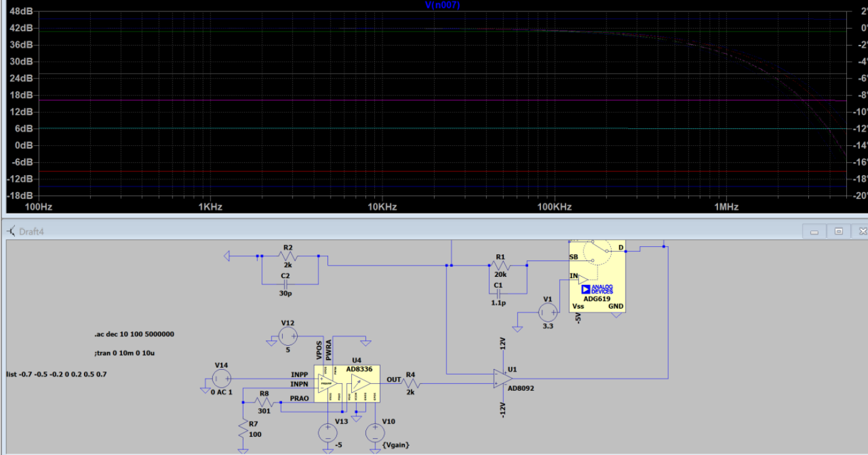Viewport: 868px width, 455px height.
Task: Click the Vss label on ADG619
Action: [x=578, y=306]
